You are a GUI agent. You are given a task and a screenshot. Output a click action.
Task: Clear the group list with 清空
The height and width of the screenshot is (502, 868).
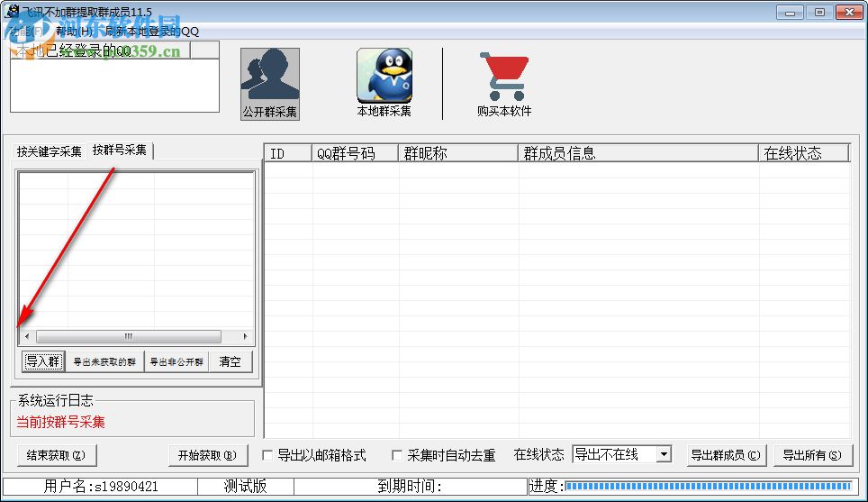click(x=231, y=361)
